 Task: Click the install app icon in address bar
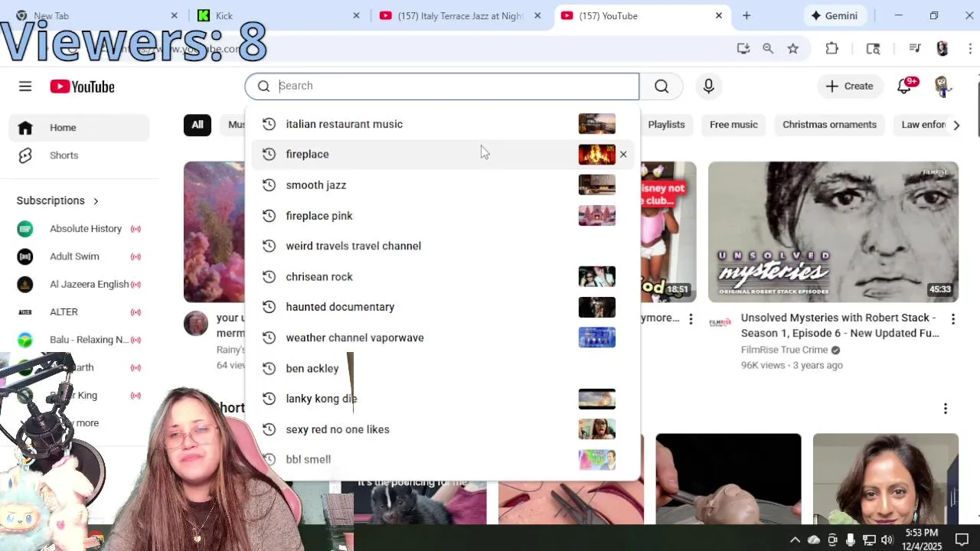click(743, 48)
